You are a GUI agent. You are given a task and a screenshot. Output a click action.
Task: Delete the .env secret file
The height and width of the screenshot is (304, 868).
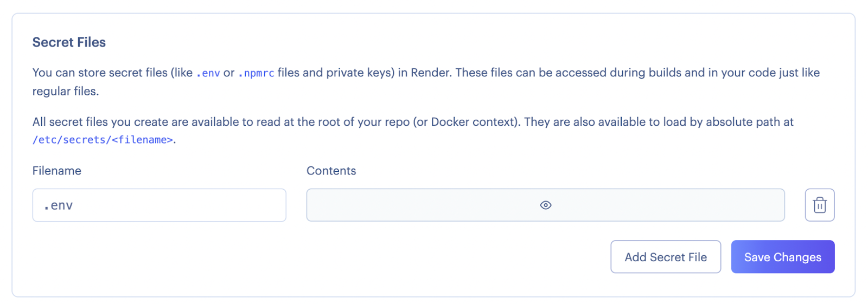819,205
